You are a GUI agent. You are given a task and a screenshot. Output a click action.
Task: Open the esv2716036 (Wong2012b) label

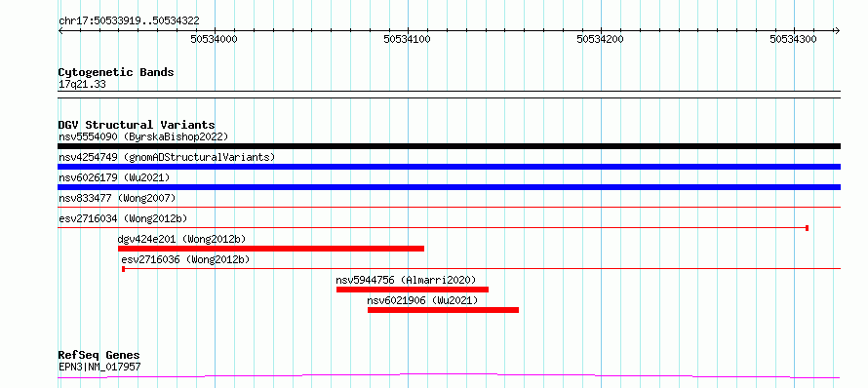pyautogui.click(x=185, y=259)
